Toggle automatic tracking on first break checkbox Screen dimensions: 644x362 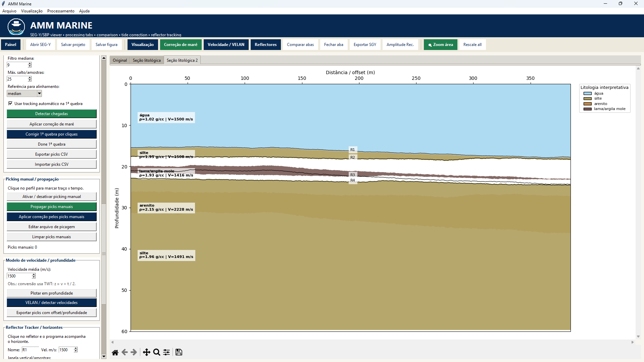[10, 103]
